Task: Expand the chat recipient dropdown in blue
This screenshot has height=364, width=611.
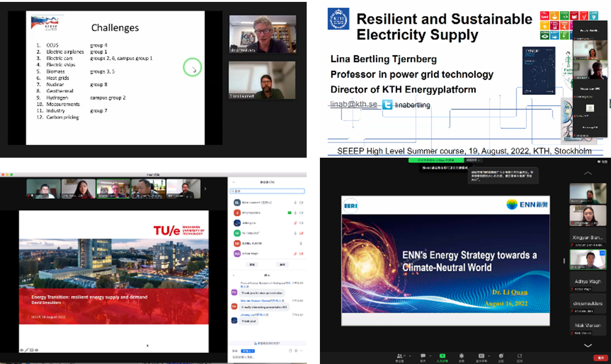Action: click(248, 351)
